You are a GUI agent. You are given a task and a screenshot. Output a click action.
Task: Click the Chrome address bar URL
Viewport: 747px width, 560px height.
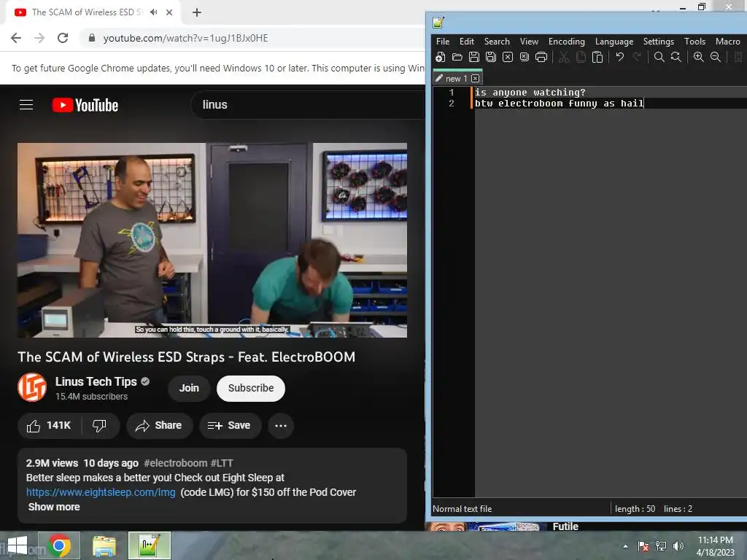(x=185, y=38)
